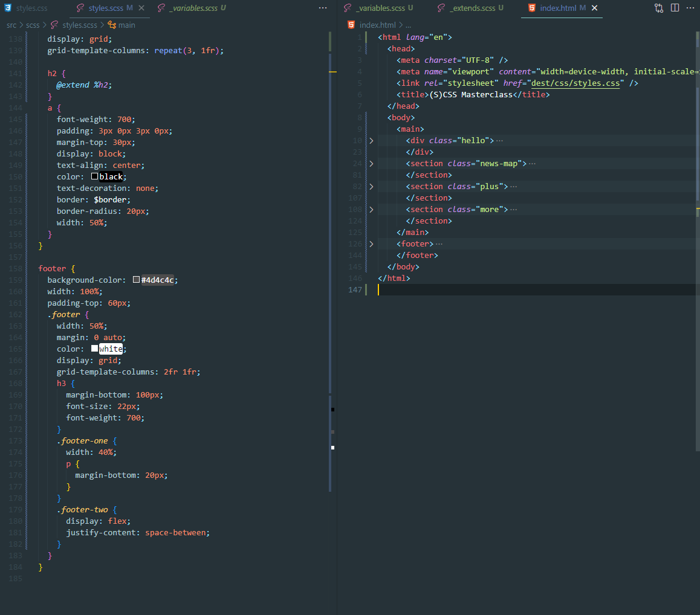The image size is (700, 615).
Task: Expand the section more fold
Action: pos(371,209)
